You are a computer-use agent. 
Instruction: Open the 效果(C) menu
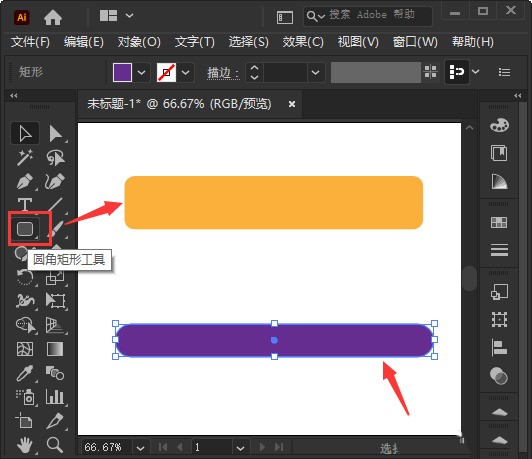click(303, 42)
